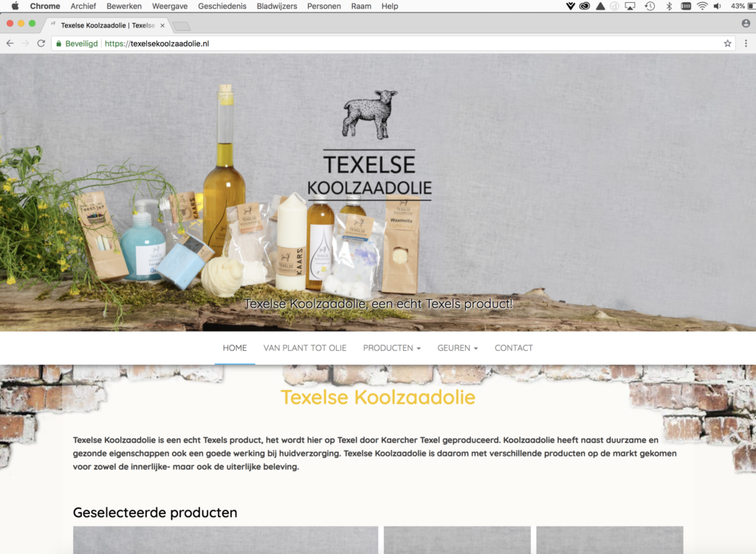
Task: Open the VAN PLANT TOT OLIE page
Action: (305, 348)
